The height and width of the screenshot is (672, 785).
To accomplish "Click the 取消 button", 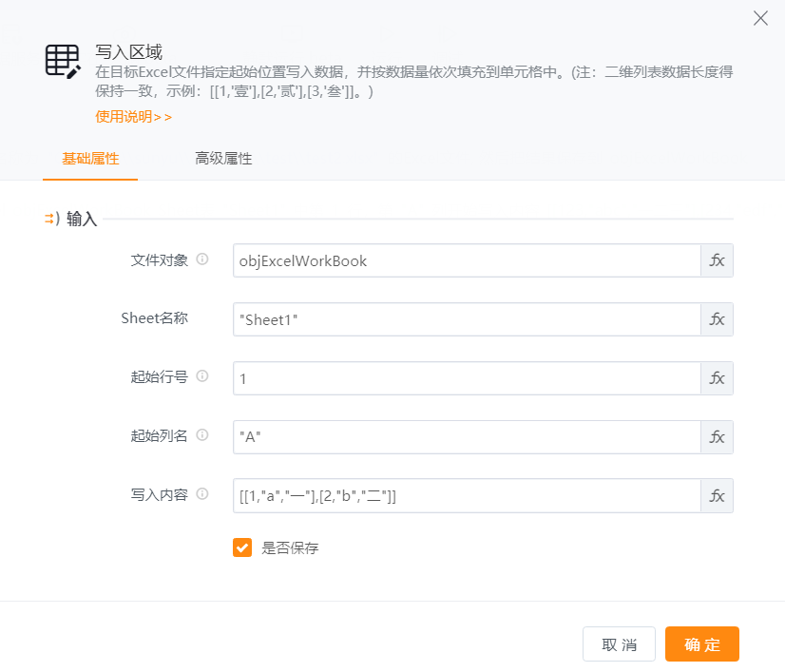I will (619, 644).
